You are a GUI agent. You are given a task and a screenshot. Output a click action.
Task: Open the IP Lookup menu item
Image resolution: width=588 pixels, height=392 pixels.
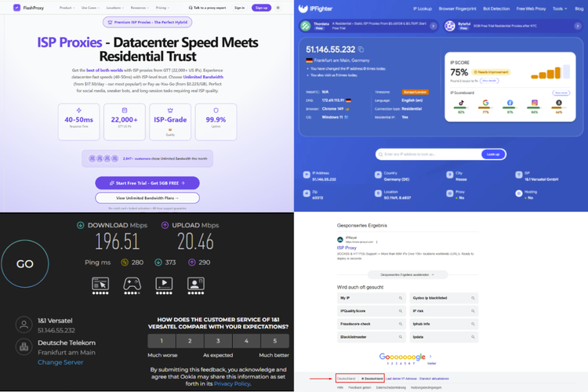coord(423,9)
